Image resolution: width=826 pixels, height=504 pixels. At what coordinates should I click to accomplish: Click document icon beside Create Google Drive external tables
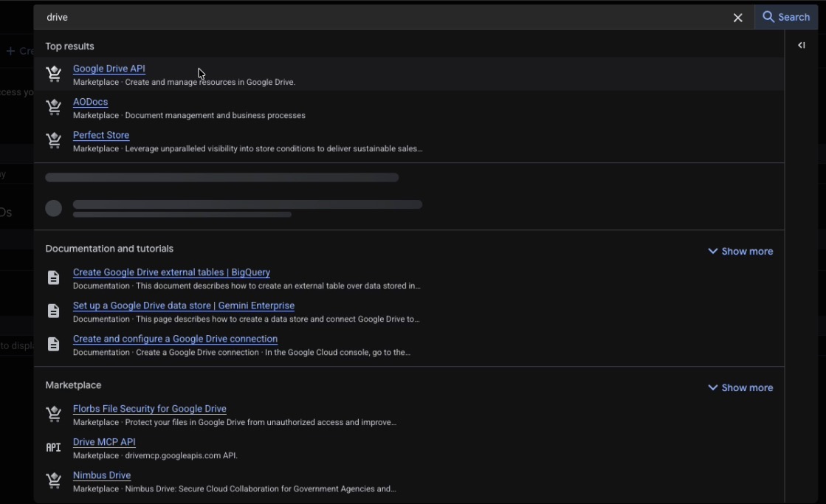click(x=53, y=277)
